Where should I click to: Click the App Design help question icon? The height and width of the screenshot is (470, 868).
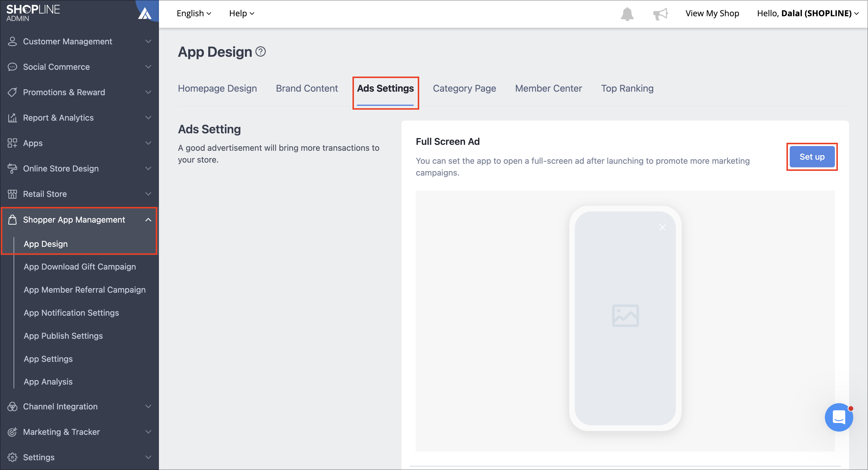pos(261,52)
